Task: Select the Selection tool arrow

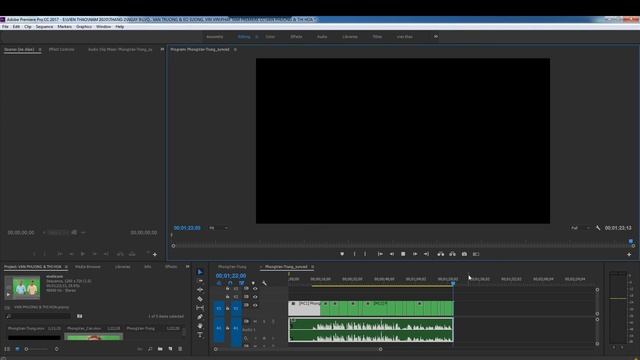Action: tap(200, 272)
